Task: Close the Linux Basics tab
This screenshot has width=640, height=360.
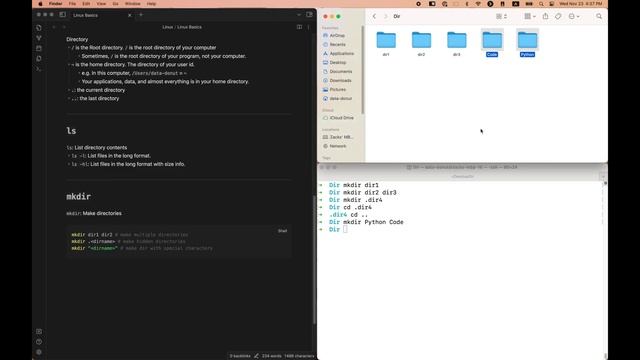Action: pos(130,15)
